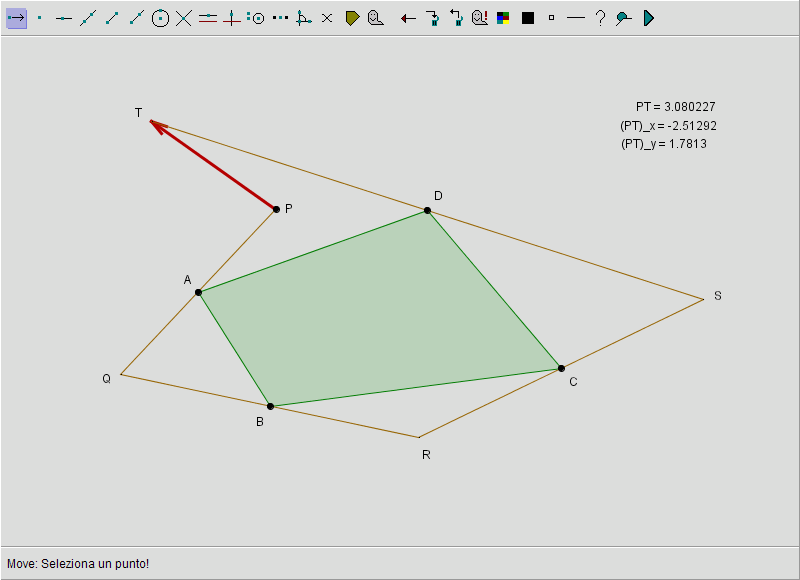Click point P at the vector base
Image resolution: width=800 pixels, height=580 pixels.
point(277,209)
